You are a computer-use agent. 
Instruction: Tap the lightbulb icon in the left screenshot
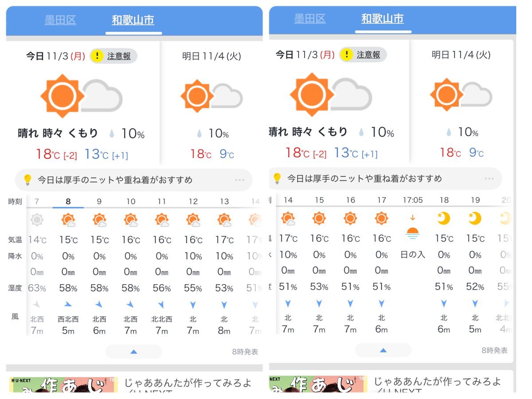[27, 180]
